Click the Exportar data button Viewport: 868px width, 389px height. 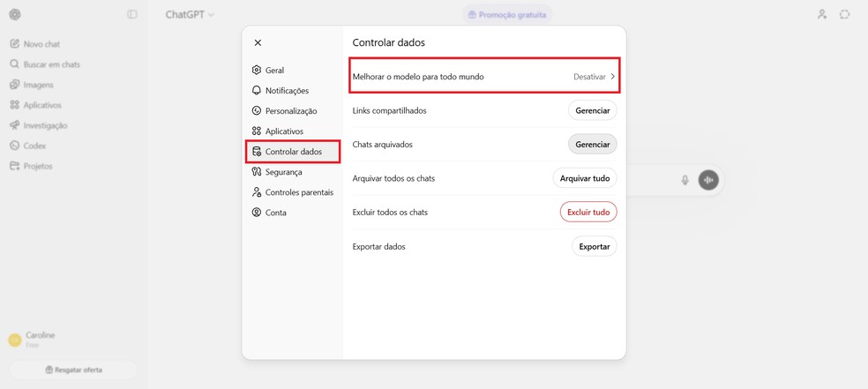coord(594,247)
